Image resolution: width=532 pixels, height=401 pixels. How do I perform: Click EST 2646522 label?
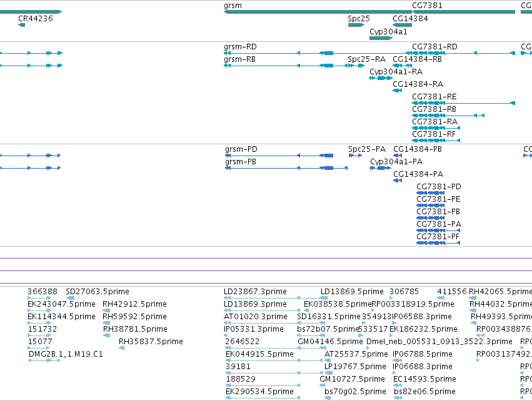(243, 342)
